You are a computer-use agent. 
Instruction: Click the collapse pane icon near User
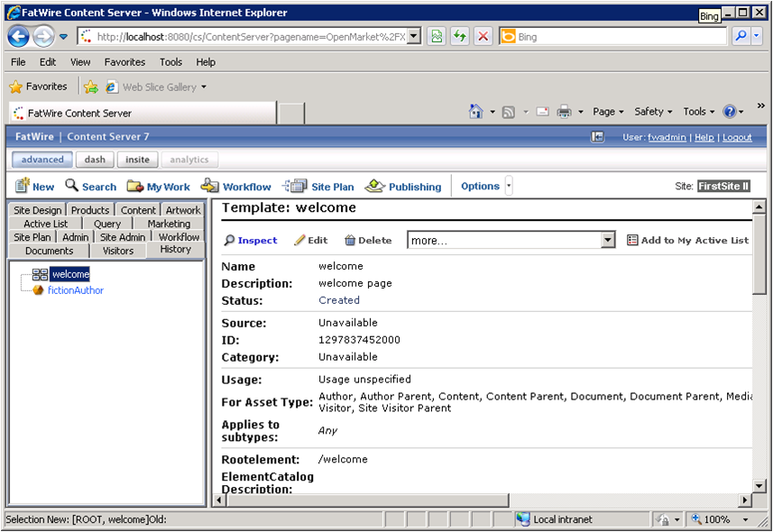[x=597, y=137]
